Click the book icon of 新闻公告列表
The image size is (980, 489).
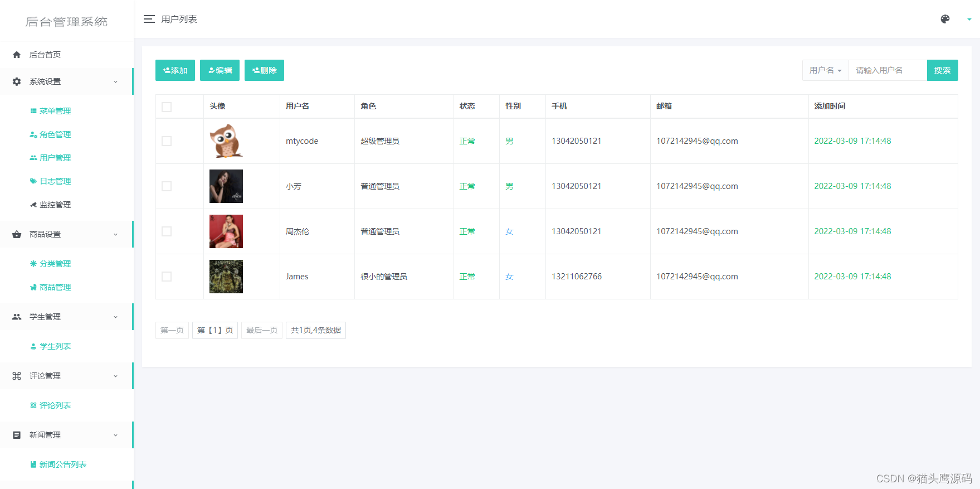click(x=33, y=464)
